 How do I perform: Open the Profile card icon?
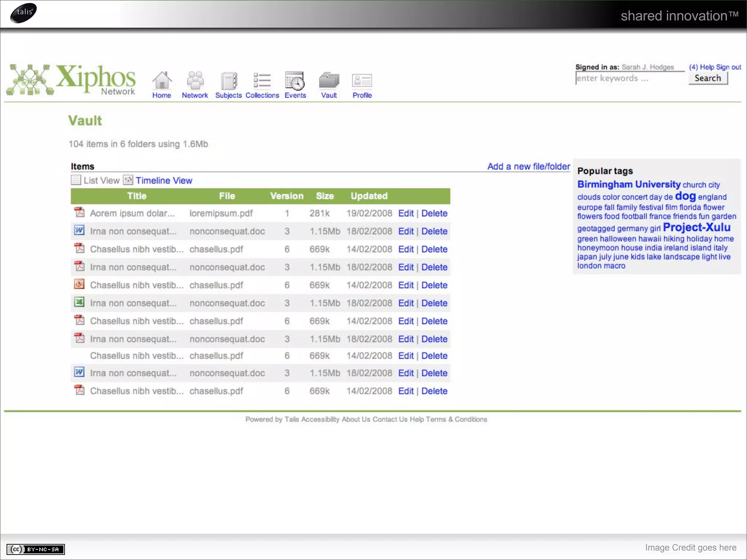click(x=362, y=81)
